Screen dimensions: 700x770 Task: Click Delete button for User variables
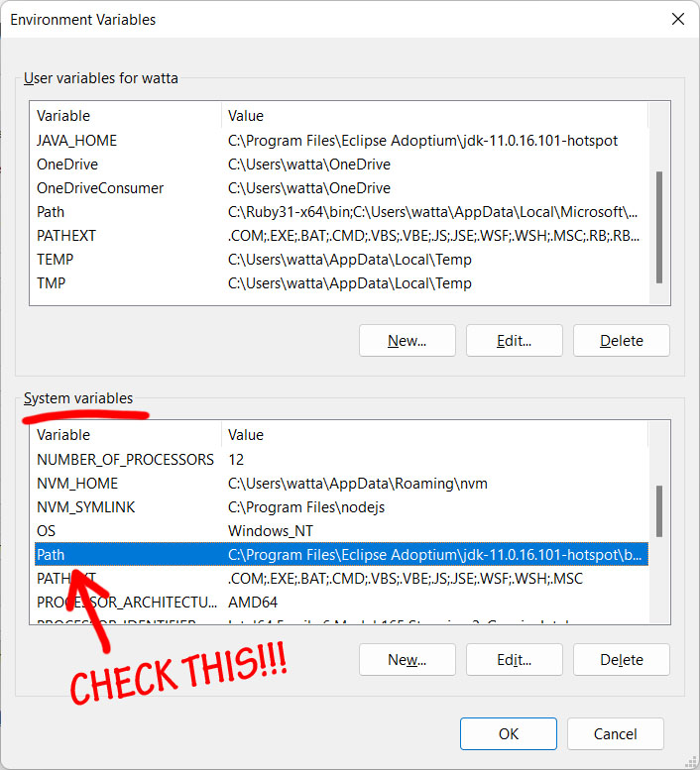click(x=621, y=340)
